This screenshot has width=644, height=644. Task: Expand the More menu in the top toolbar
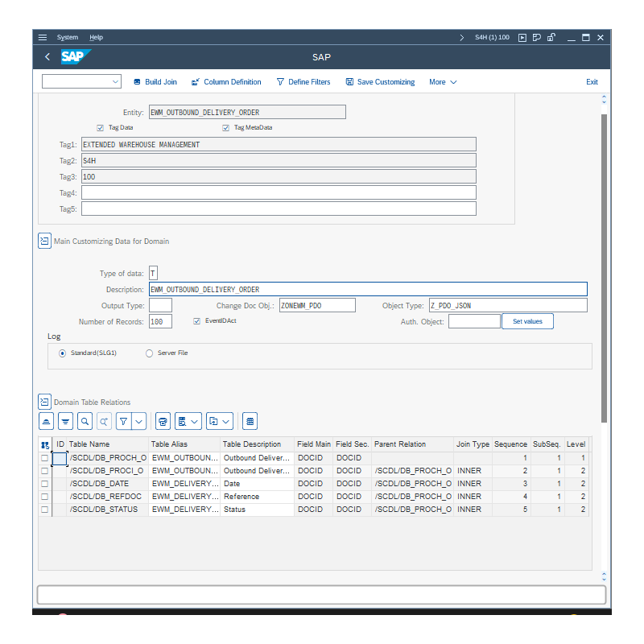tap(442, 81)
